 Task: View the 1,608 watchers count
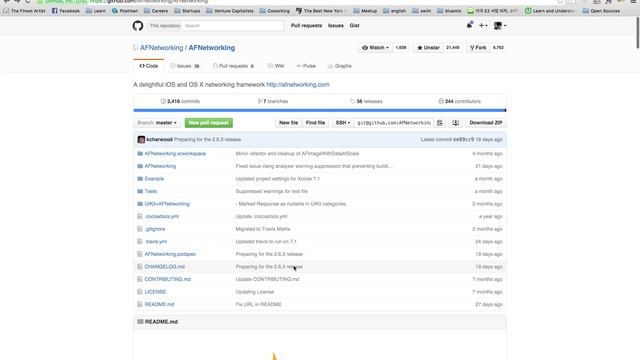coord(401,48)
